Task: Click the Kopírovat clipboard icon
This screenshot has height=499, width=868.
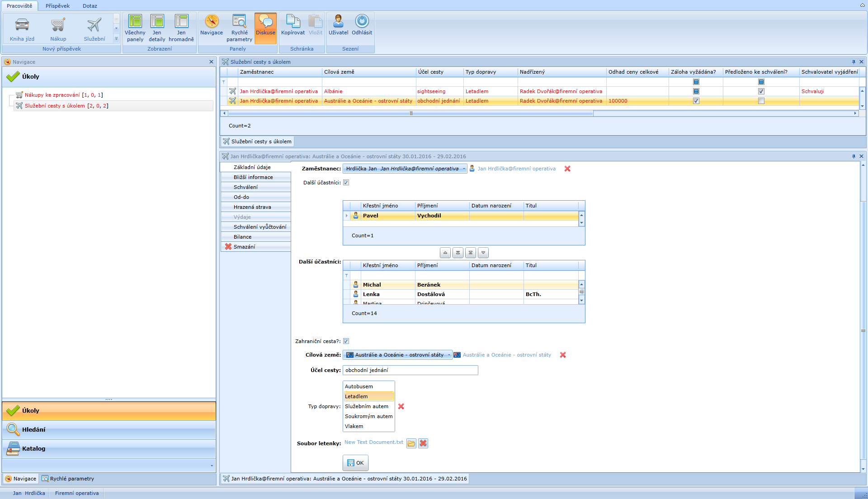Action: [x=293, y=22]
